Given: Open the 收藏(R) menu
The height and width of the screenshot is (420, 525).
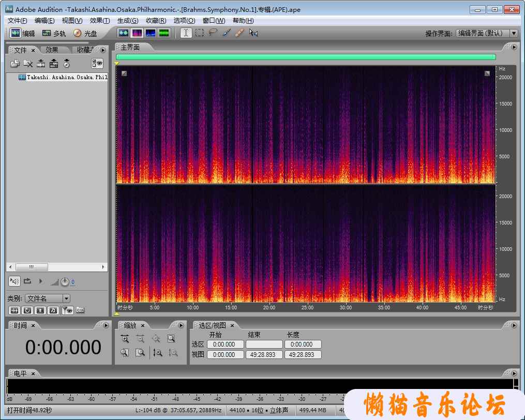Looking at the screenshot, I should click(156, 21).
